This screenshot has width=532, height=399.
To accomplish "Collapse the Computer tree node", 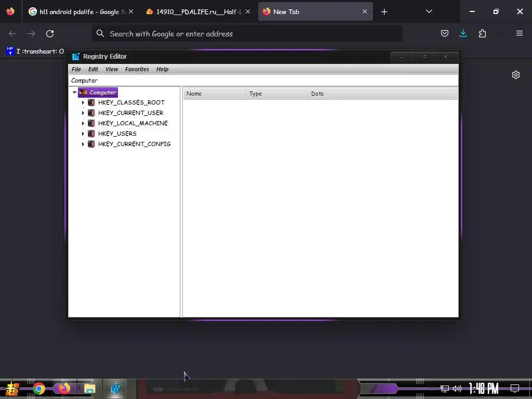I will pos(74,92).
